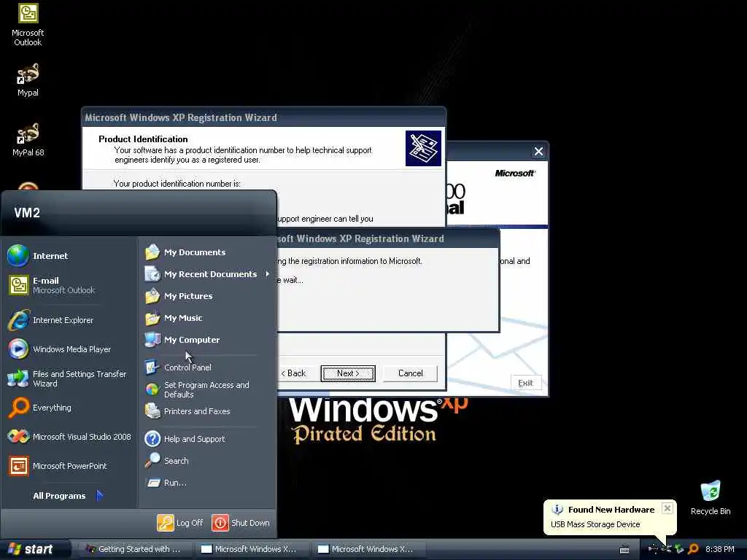Dismiss the Found New Hardware balloon

[x=667, y=508]
